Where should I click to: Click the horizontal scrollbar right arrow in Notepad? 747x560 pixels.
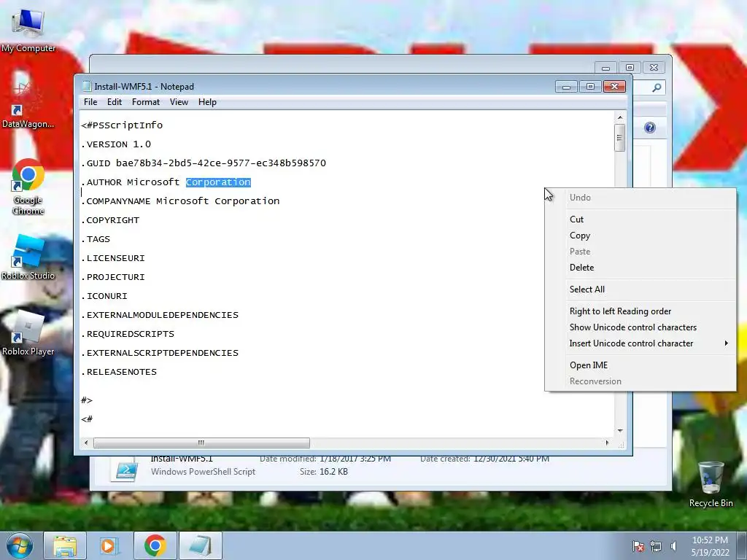coord(607,443)
